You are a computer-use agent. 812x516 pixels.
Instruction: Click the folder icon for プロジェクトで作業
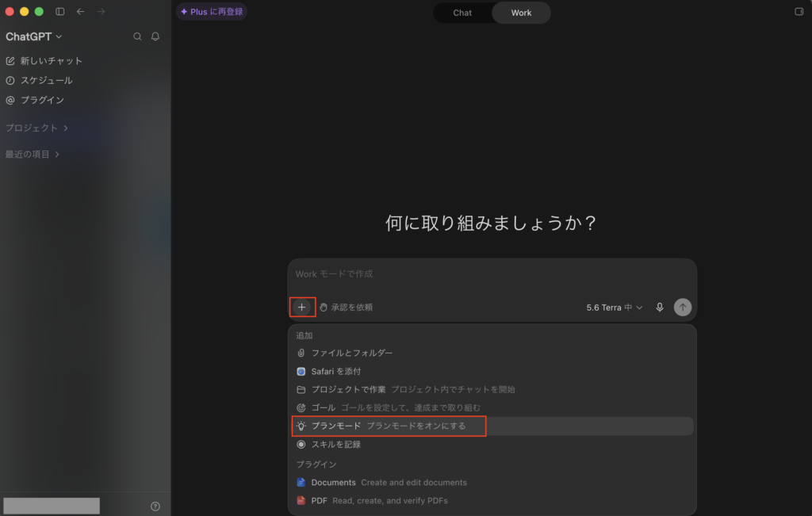click(x=301, y=389)
